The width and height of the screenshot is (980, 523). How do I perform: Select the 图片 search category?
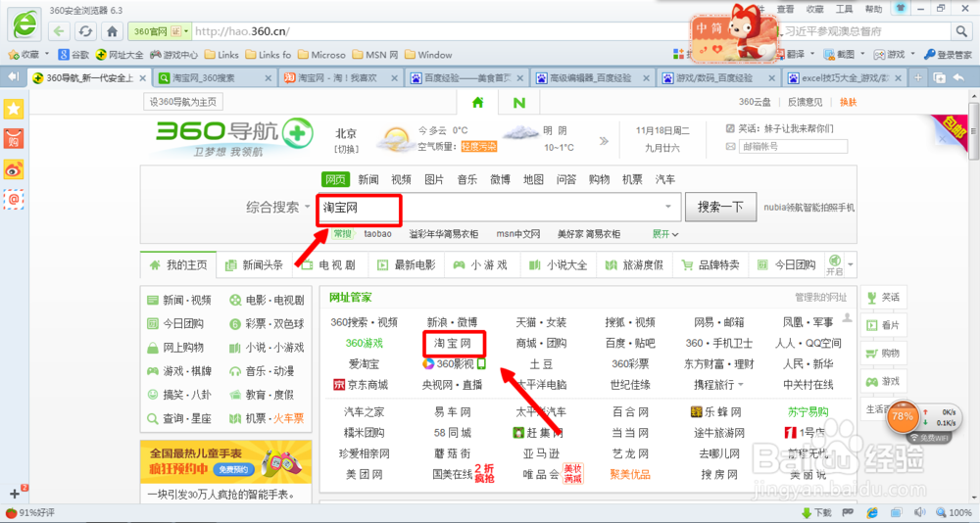(434, 179)
